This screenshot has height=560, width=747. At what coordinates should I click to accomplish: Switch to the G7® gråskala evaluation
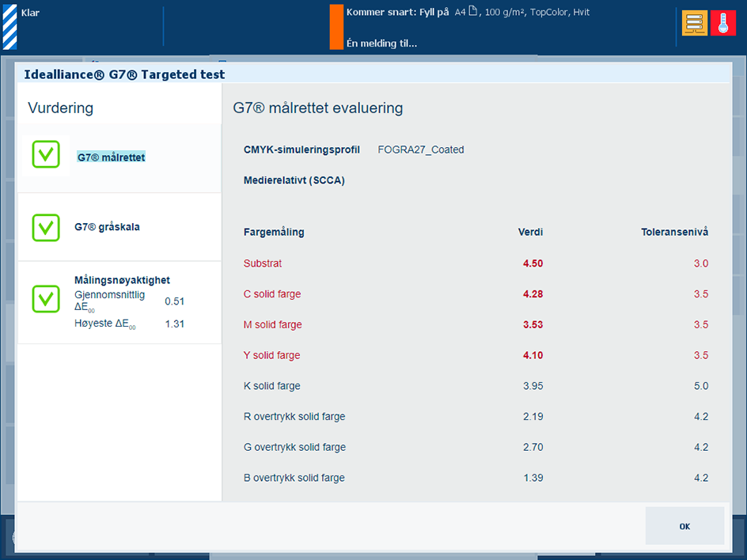tap(107, 227)
